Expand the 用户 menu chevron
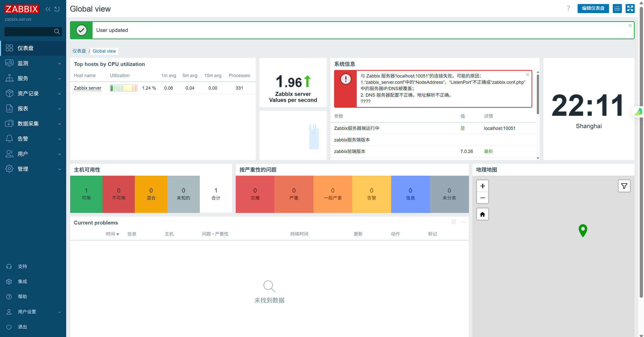644x337 pixels. 60,154
